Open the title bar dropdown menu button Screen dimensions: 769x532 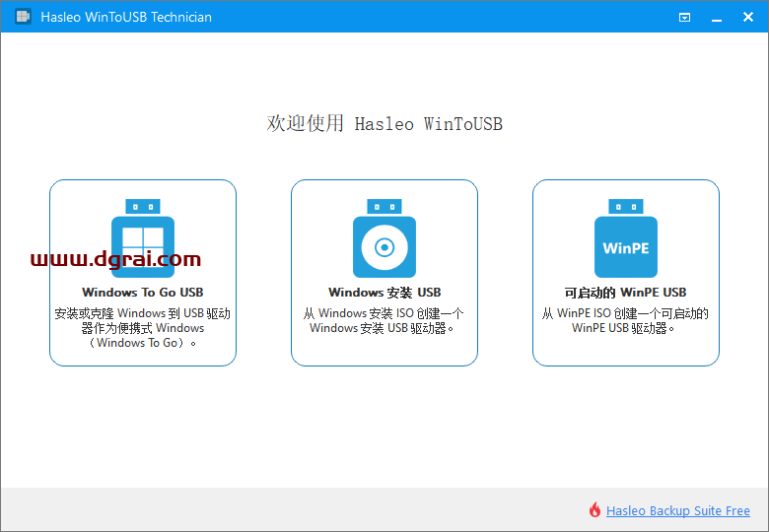[684, 17]
